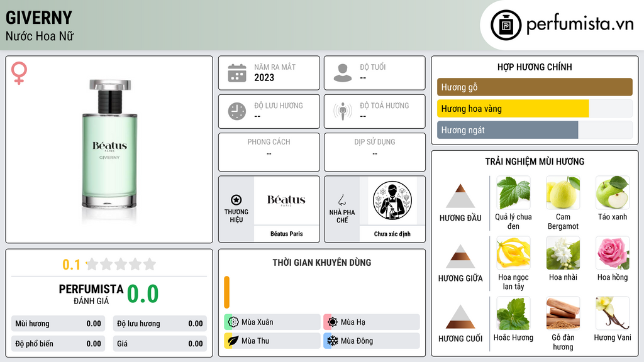Click the perfumer illustration circle icon

[392, 200]
